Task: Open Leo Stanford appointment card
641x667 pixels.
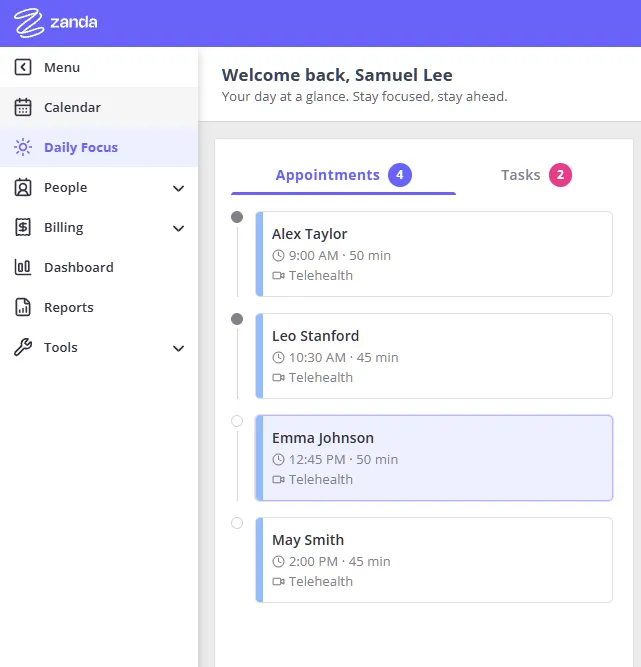Action: [434, 356]
